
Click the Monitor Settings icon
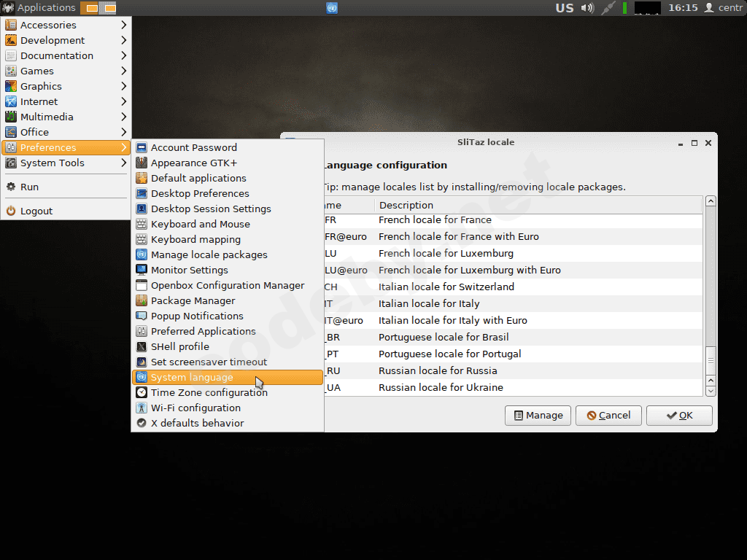coord(142,270)
